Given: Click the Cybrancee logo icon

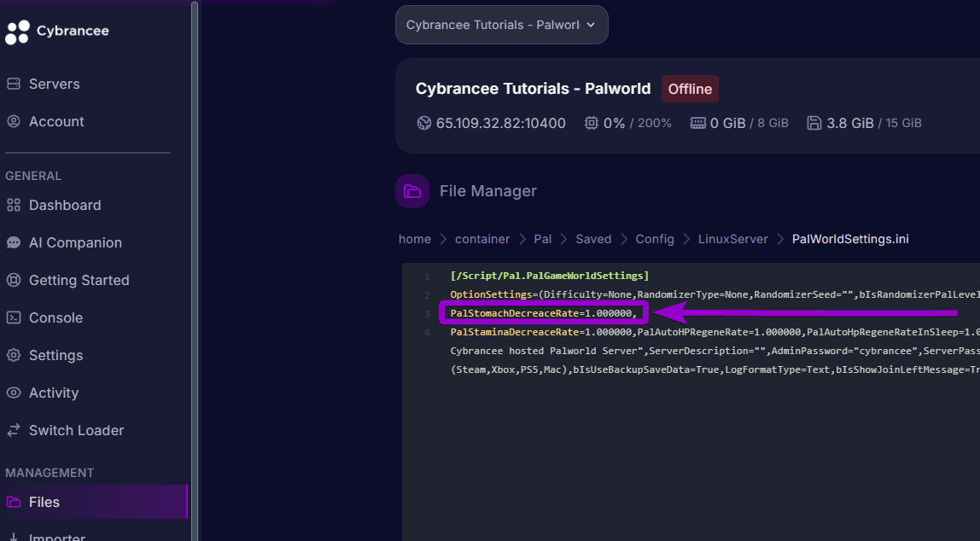Looking at the screenshot, I should pyautogui.click(x=17, y=32).
